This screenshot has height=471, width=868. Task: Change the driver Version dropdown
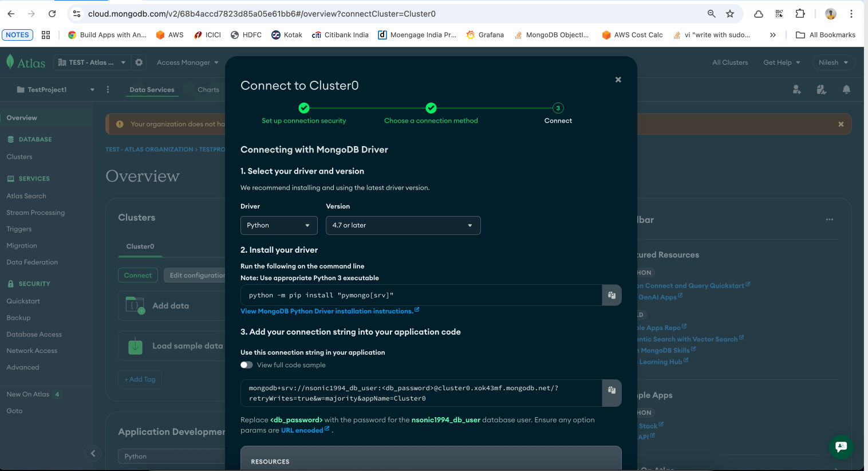[x=403, y=225]
